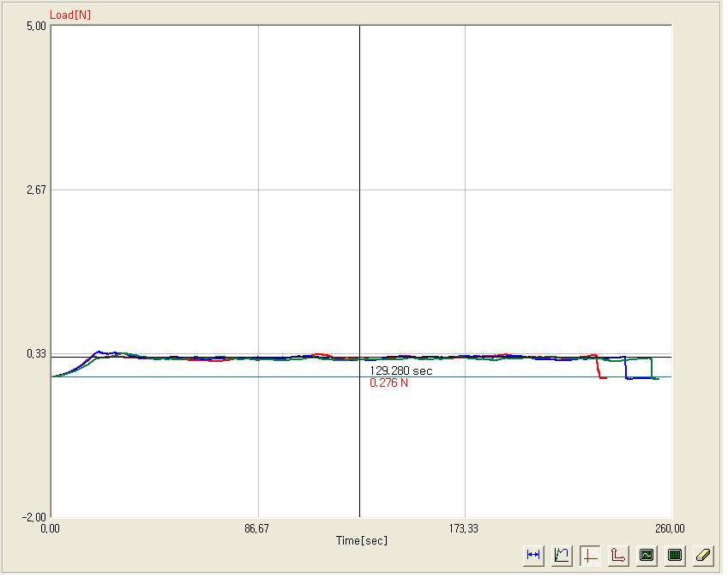
Task: Click the curve graph icon in toolbar
Action: click(562, 555)
